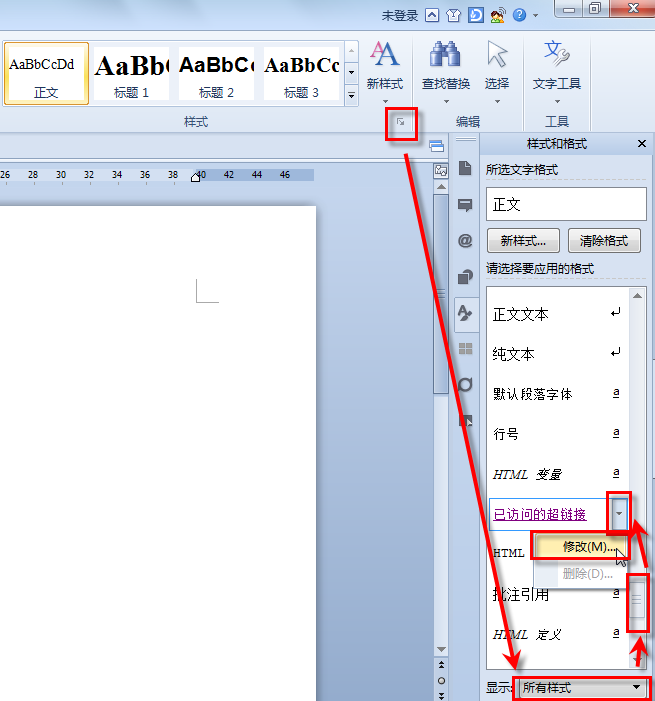Open the 样式 group dialog launcher
The height and width of the screenshot is (701, 655).
click(401, 122)
